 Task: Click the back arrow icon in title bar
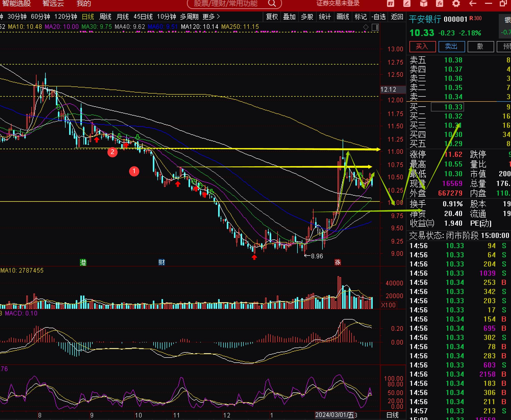tap(473, 4)
